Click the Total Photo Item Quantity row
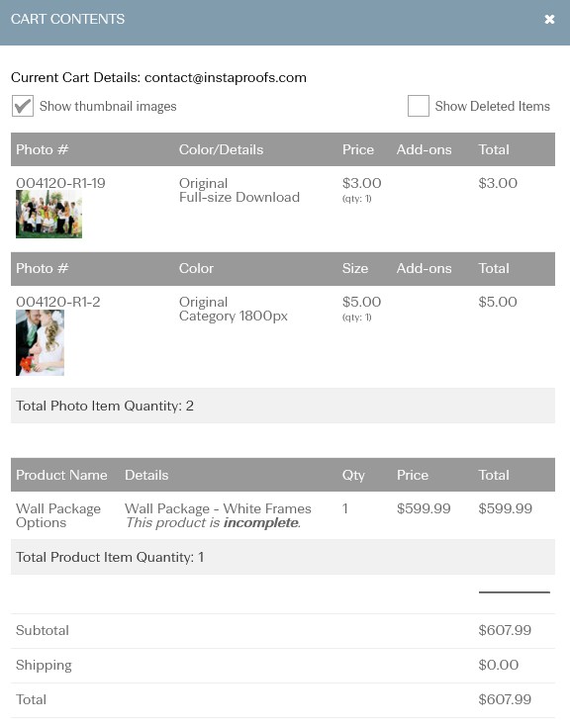 coord(283,406)
